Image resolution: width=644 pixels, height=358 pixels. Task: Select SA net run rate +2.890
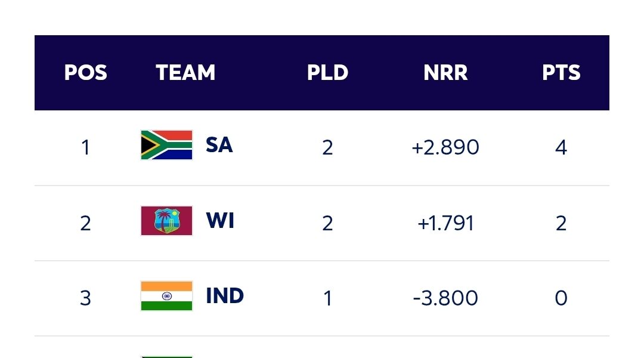pyautogui.click(x=445, y=147)
